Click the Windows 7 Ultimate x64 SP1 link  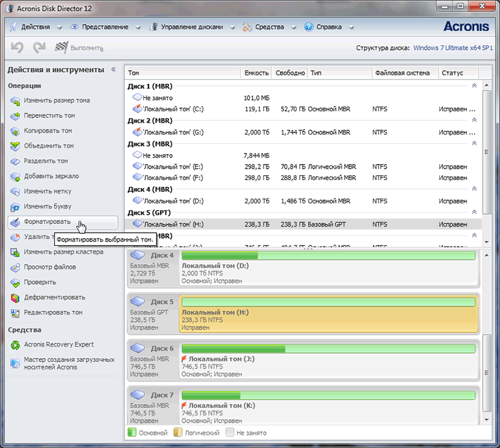click(453, 48)
